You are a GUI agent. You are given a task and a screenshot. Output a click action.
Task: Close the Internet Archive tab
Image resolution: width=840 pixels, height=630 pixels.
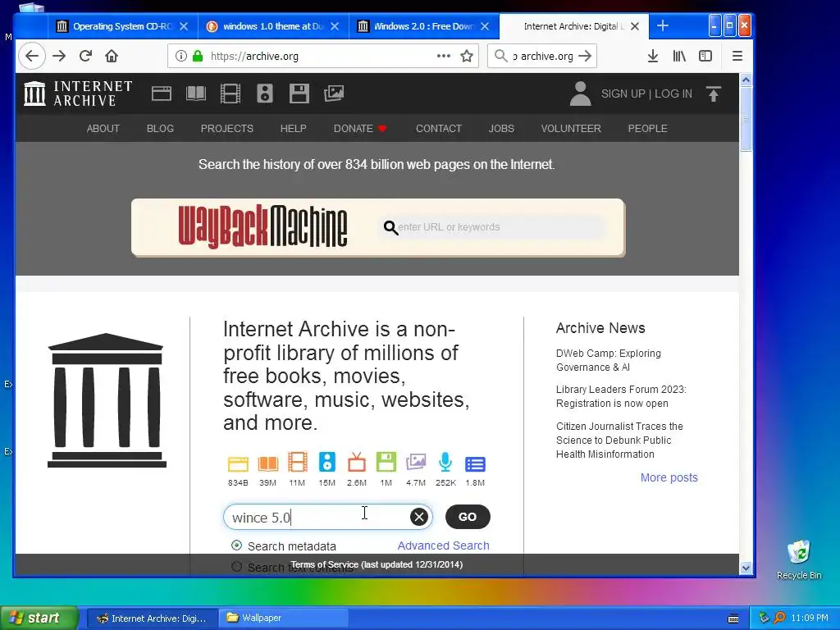635,26
